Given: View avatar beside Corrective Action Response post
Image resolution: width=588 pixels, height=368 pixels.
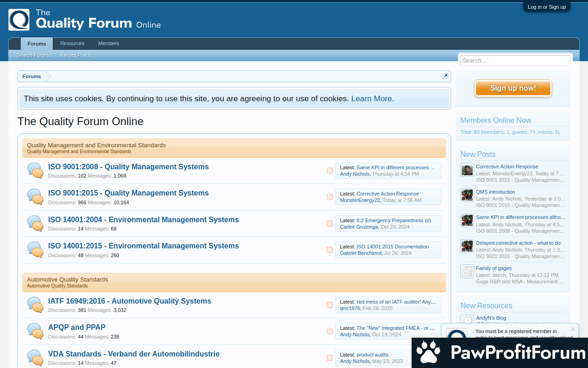Looking at the screenshot, I should coord(467,170).
